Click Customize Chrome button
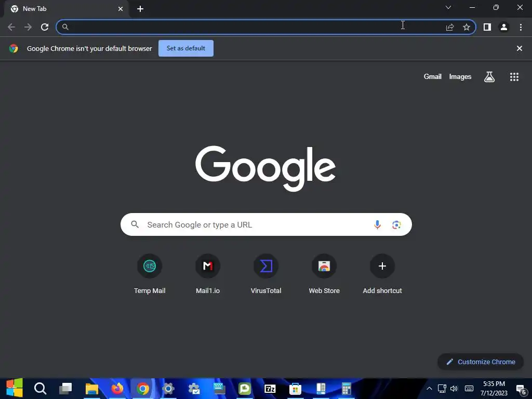 point(481,362)
